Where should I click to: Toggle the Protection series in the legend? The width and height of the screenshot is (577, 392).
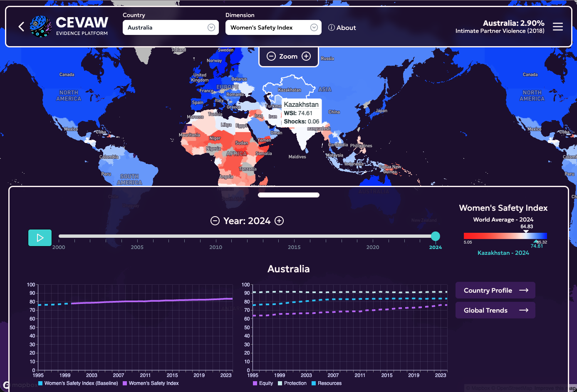click(x=292, y=383)
